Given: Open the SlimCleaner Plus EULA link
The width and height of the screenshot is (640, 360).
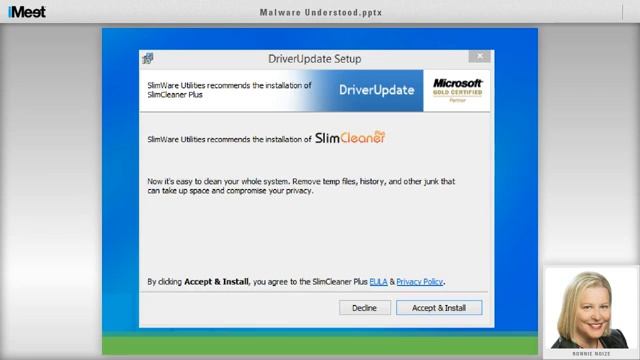Looking at the screenshot, I should click(378, 282).
